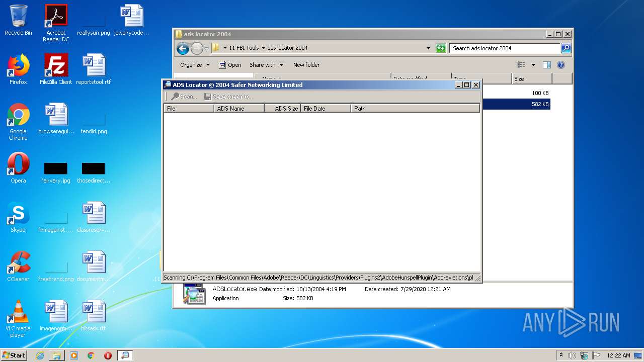Select hitsask.rtf desktop file

[x=94, y=316]
